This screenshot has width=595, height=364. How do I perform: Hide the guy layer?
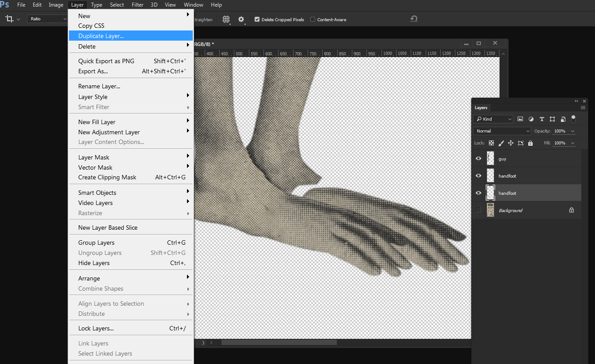coord(478,159)
